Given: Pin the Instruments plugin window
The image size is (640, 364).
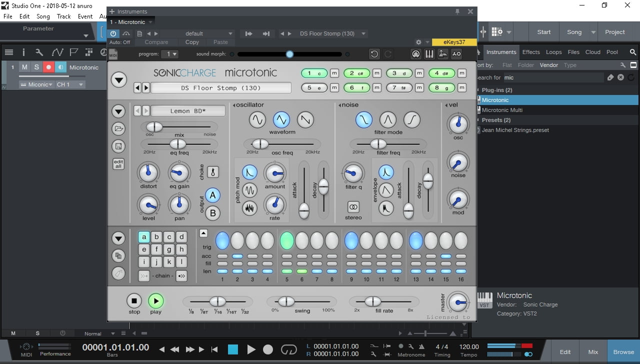Looking at the screenshot, I should [457, 11].
